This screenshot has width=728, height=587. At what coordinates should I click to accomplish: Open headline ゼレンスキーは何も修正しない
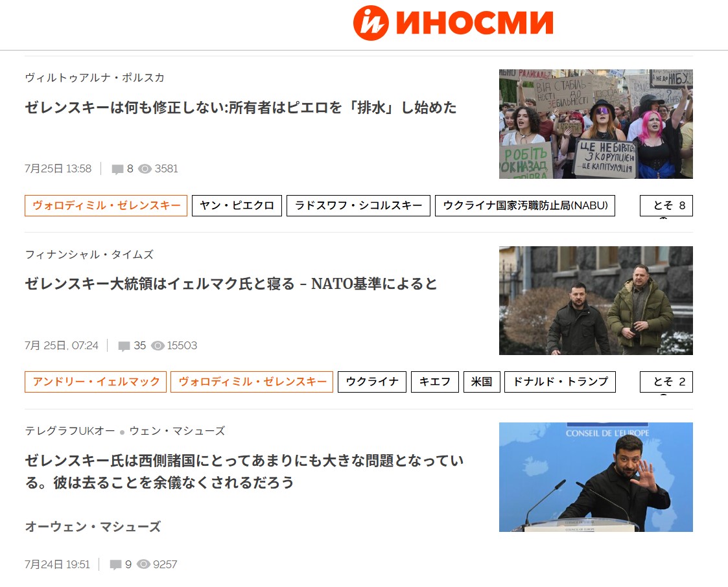tap(241, 107)
